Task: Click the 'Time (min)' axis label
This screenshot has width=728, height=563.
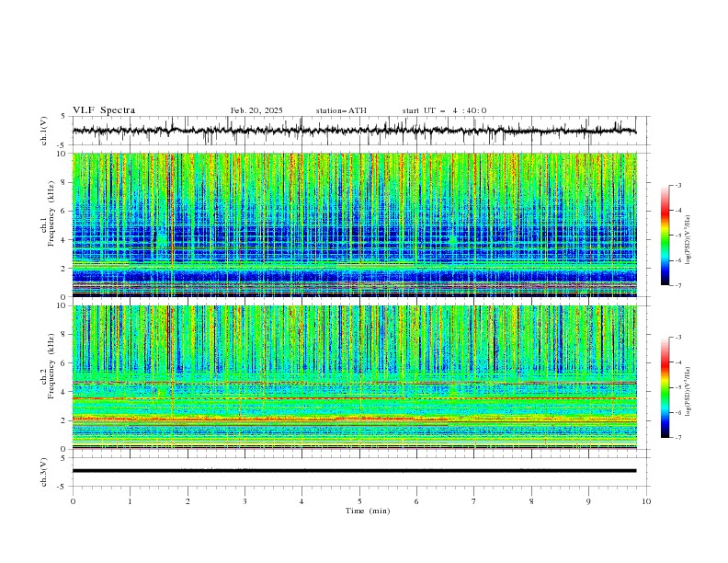Action: (368, 511)
